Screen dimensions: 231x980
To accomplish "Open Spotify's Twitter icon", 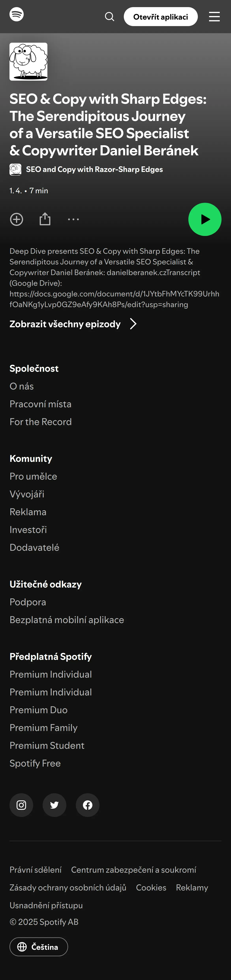I will tap(54, 805).
